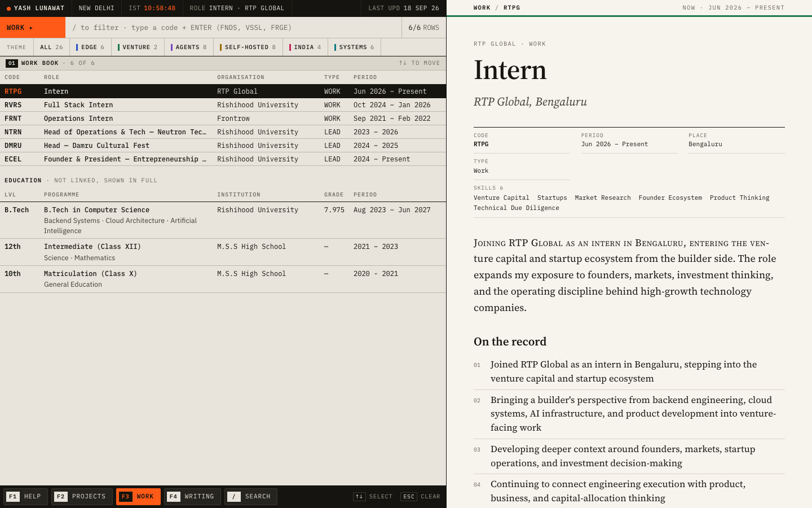The height and width of the screenshot is (508, 812).
Task: Filter by ALL 26 theme
Action: pyautogui.click(x=52, y=47)
